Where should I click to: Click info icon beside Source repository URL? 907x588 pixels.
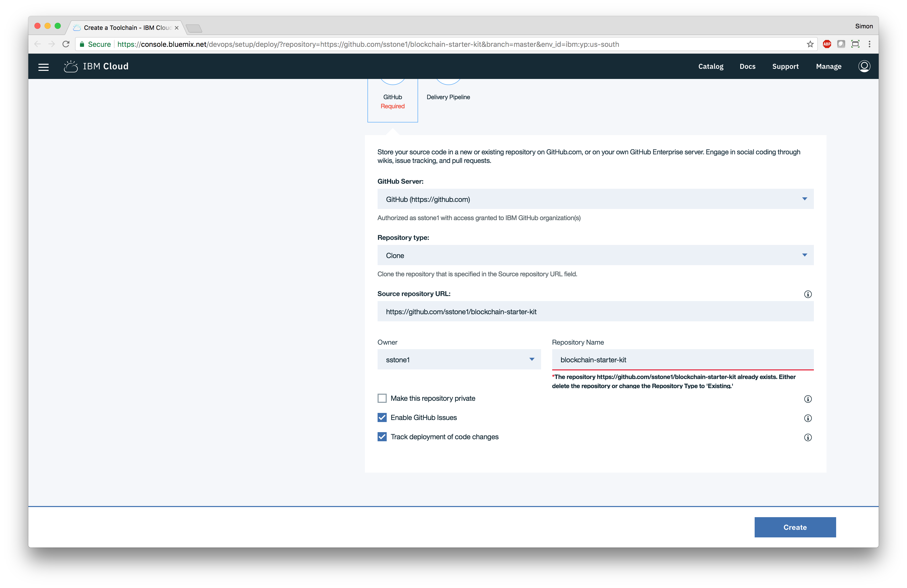click(x=808, y=294)
